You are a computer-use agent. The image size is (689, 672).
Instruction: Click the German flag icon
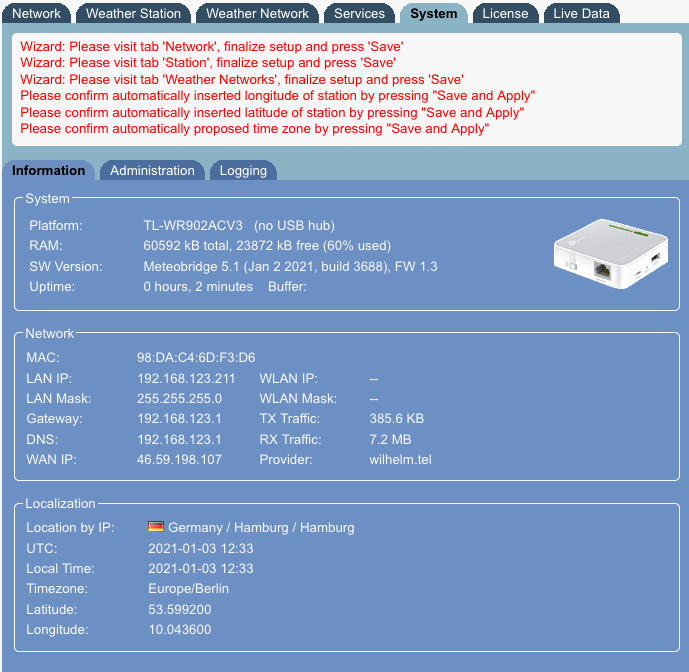[156, 527]
